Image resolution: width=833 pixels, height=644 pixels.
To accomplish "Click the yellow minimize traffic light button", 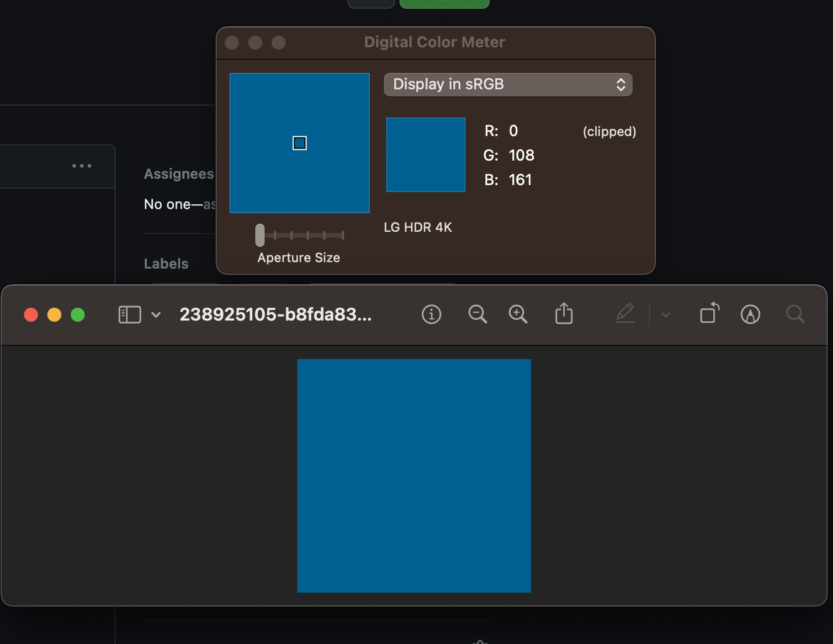I will 54,315.
